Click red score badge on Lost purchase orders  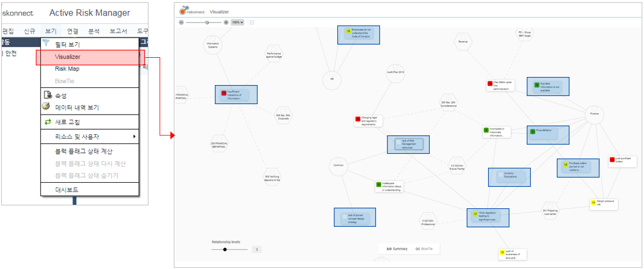point(612,160)
